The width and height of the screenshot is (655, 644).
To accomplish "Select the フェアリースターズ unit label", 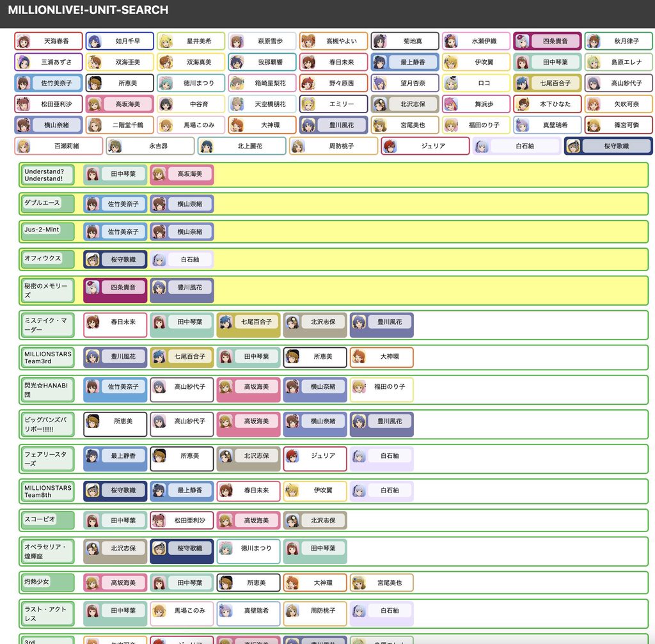I will pyautogui.click(x=47, y=459).
